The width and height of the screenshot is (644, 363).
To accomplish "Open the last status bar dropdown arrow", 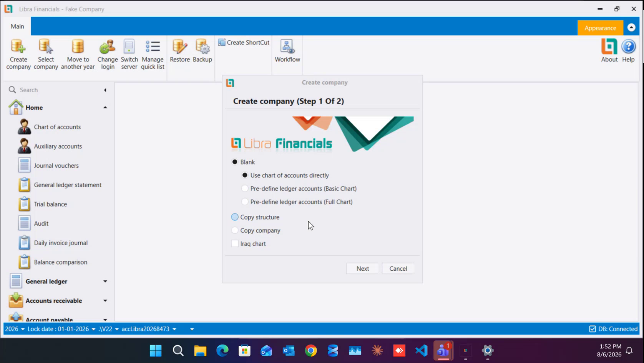I will tap(192, 329).
